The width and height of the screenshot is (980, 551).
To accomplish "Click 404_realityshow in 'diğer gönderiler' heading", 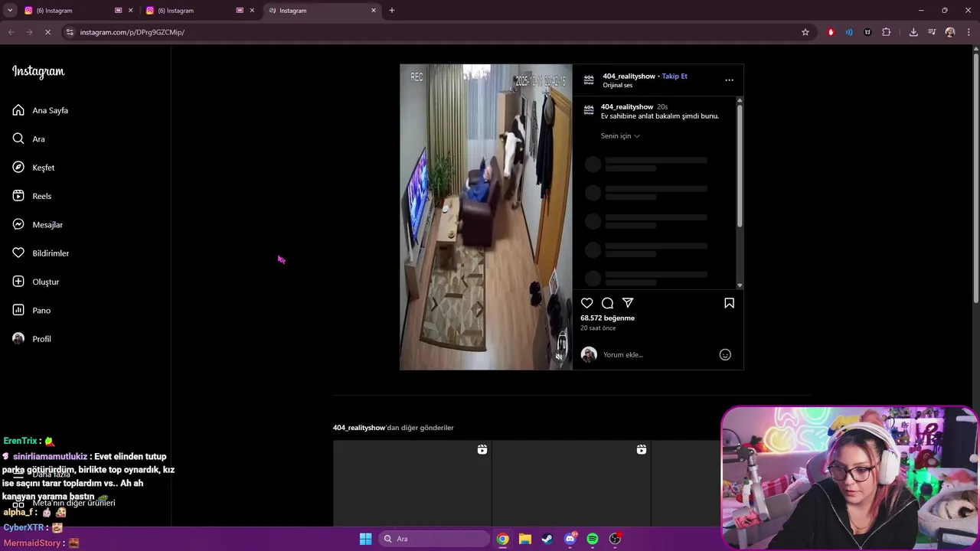I will click(359, 428).
